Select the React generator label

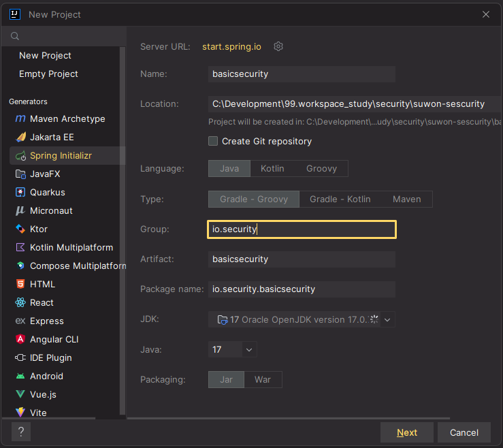[42, 302]
